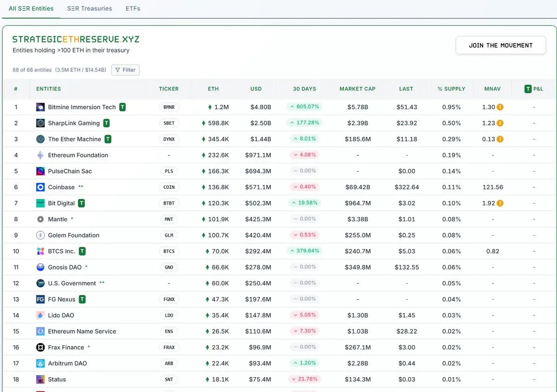Click the Gnosis DAO logo icon
Viewport: 557px width, 392px height.
[x=40, y=267]
